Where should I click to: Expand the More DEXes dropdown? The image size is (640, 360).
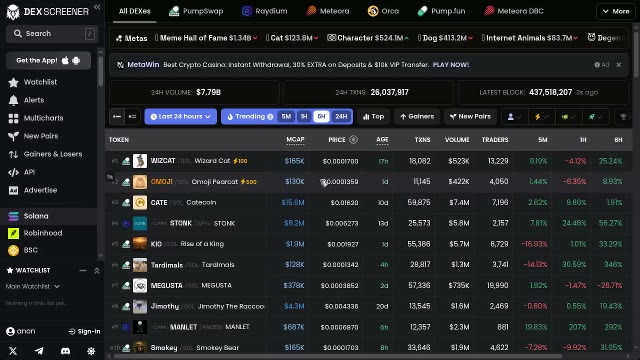[616, 11]
